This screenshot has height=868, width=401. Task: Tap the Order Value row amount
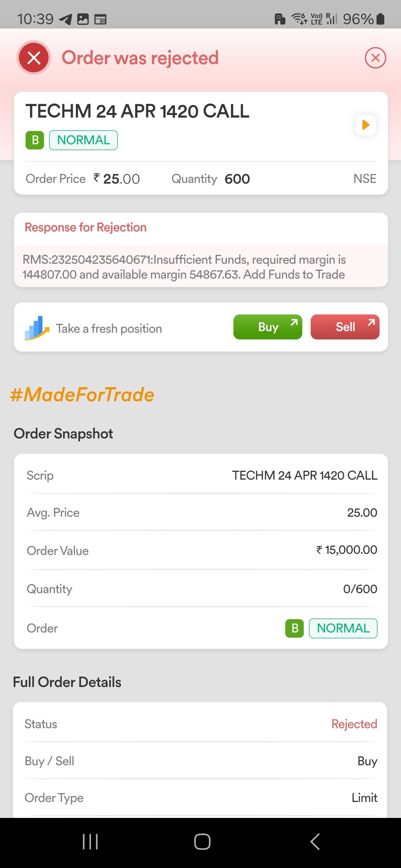pos(346,550)
